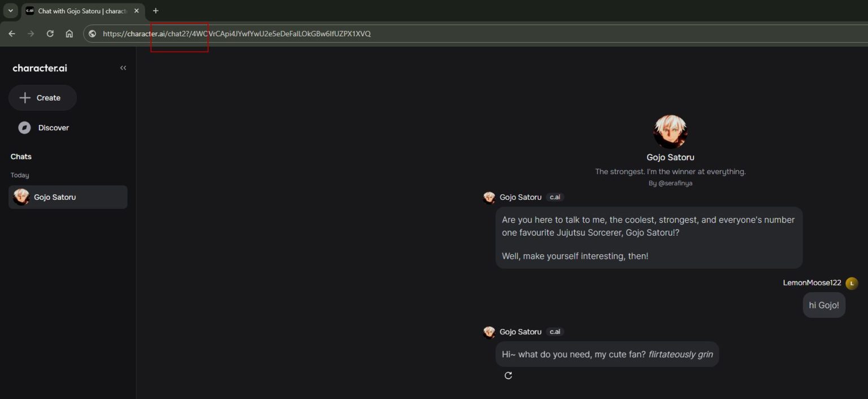Open browser home page icon
Screen dimensions: 868x399
pos(69,33)
